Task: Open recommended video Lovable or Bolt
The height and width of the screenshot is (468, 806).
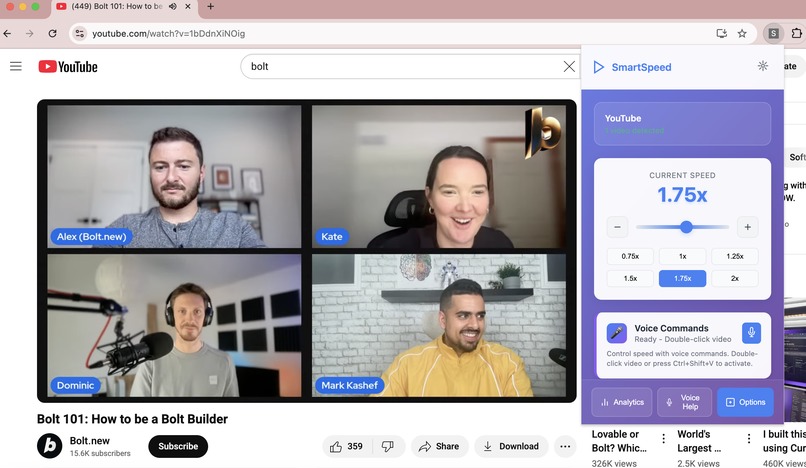Action: pos(620,441)
